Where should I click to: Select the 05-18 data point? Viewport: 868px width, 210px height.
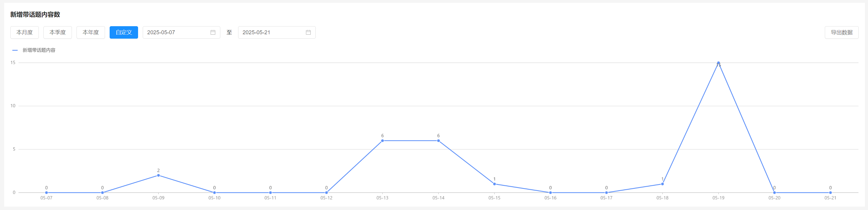point(662,184)
